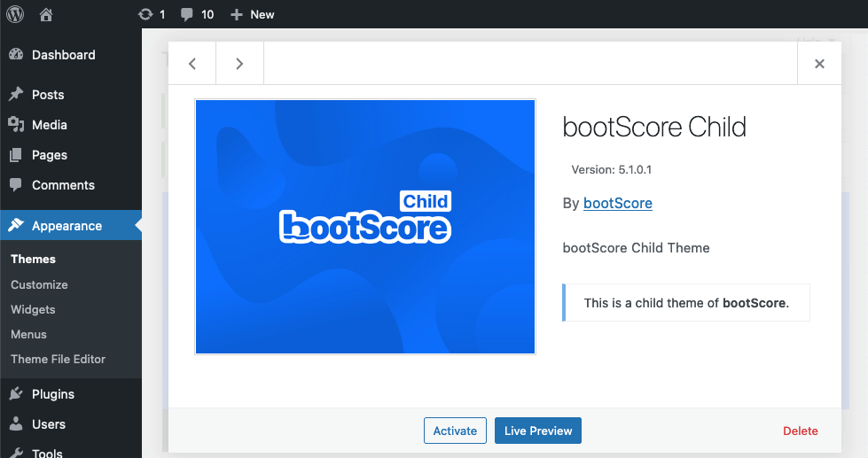This screenshot has height=458, width=868.
Task: Open the Media library menu
Action: point(50,125)
